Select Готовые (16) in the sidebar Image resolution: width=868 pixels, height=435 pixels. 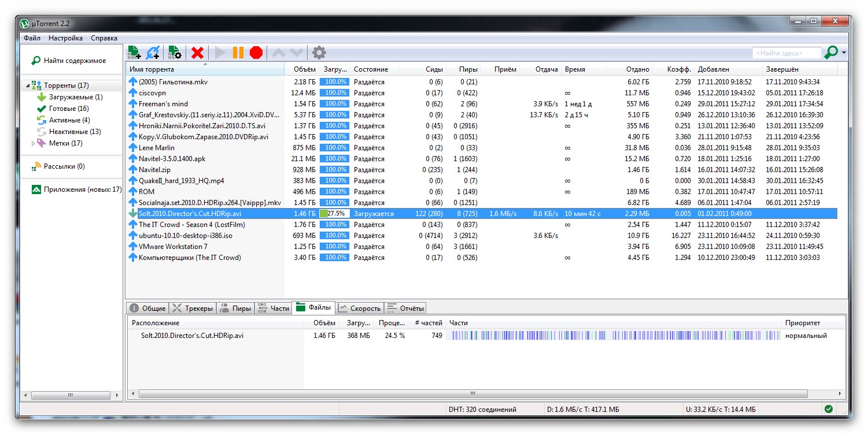point(68,109)
